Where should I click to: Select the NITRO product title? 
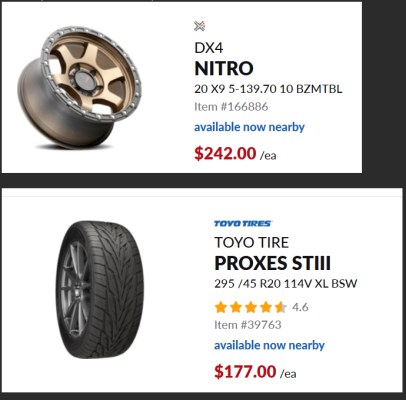pos(224,68)
